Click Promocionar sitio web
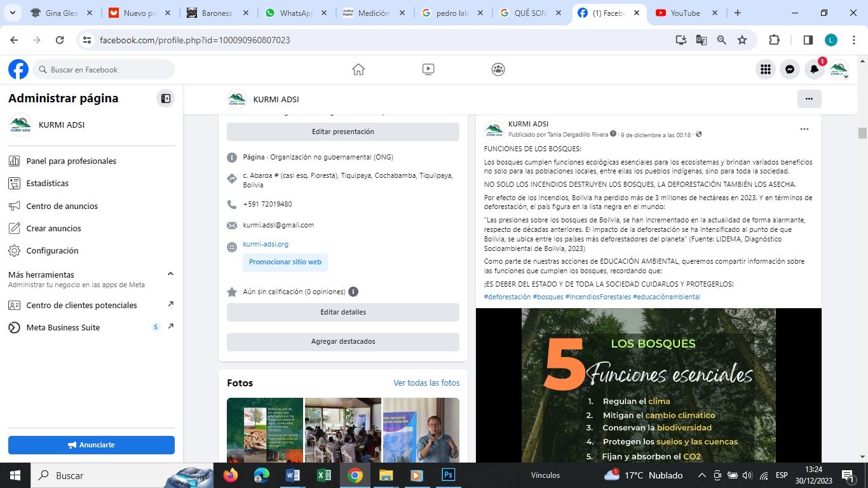The width and height of the screenshot is (868, 488). pos(285,262)
